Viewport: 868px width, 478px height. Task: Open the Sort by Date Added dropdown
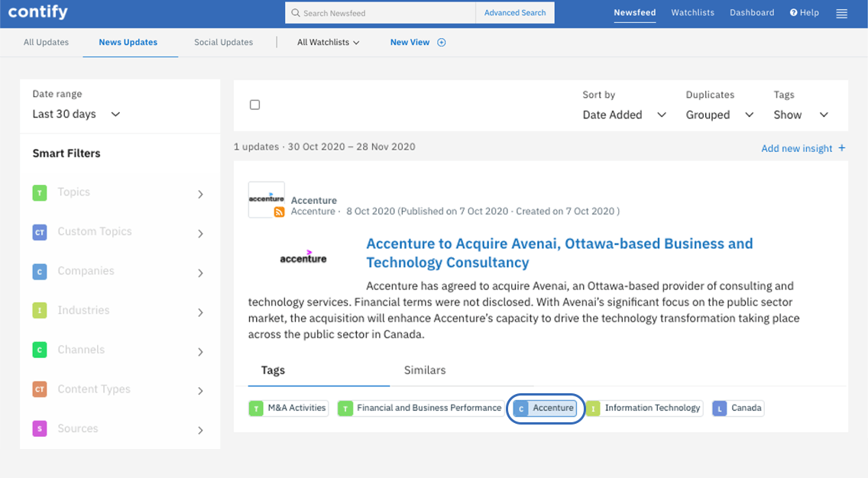click(x=624, y=115)
